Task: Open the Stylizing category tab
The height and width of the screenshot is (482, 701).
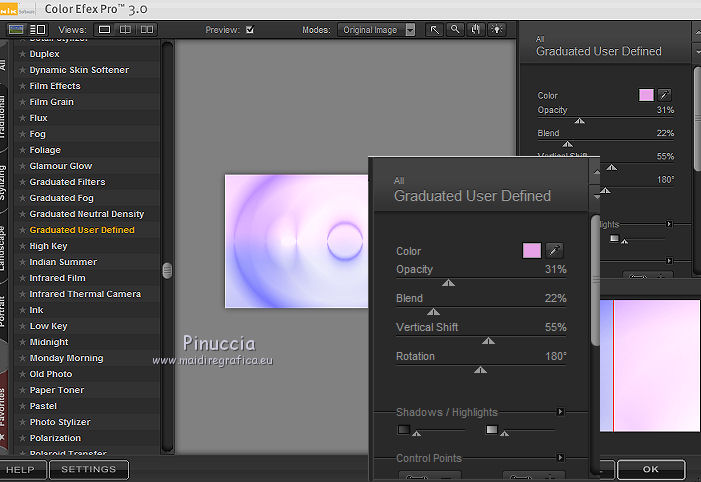Action: click(x=3, y=182)
